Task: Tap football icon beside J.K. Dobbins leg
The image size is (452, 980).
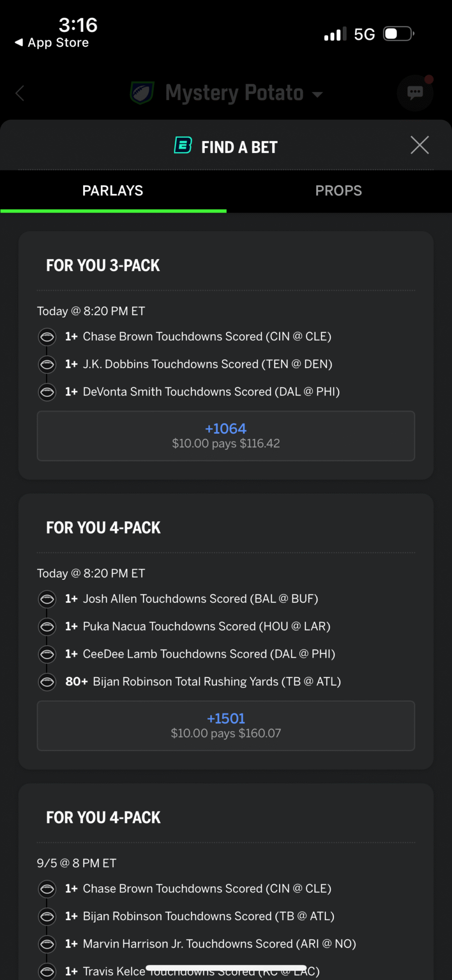Action: coord(47,364)
